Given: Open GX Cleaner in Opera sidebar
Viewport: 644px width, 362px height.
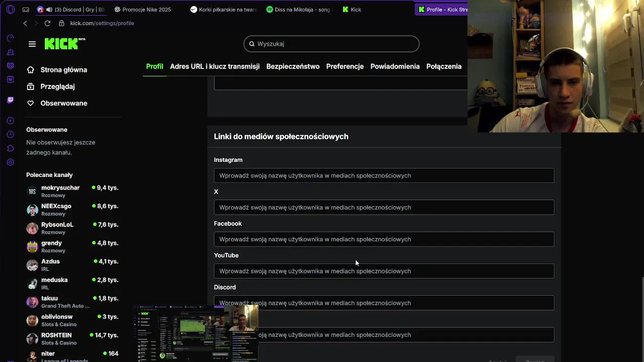Looking at the screenshot, I should click(11, 52).
